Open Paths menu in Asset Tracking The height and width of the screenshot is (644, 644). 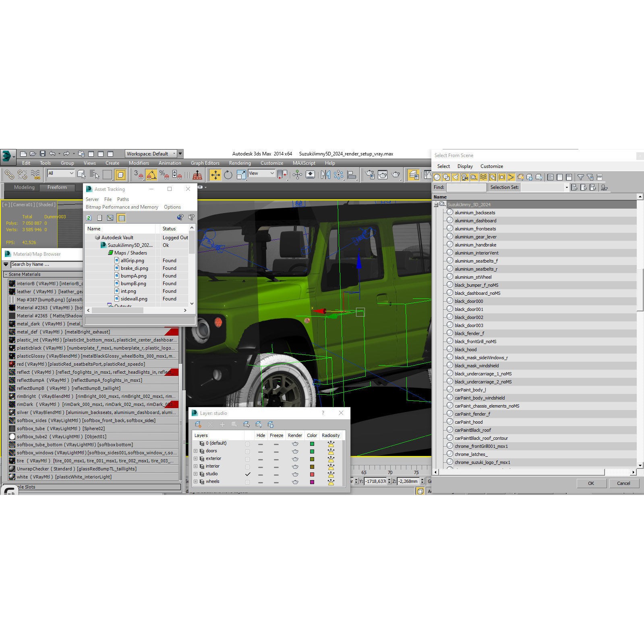123,199
